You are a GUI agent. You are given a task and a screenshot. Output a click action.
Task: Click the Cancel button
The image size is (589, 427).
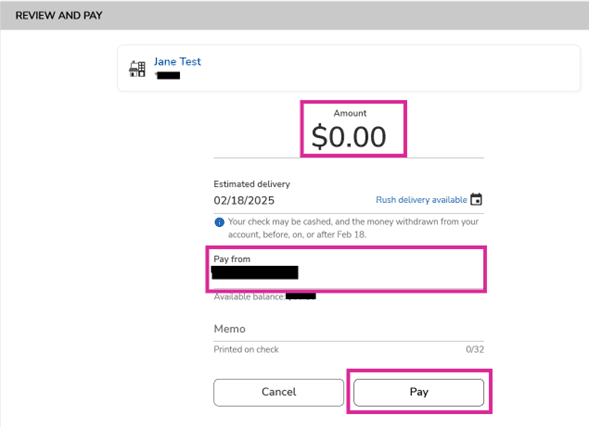pyautogui.click(x=279, y=392)
